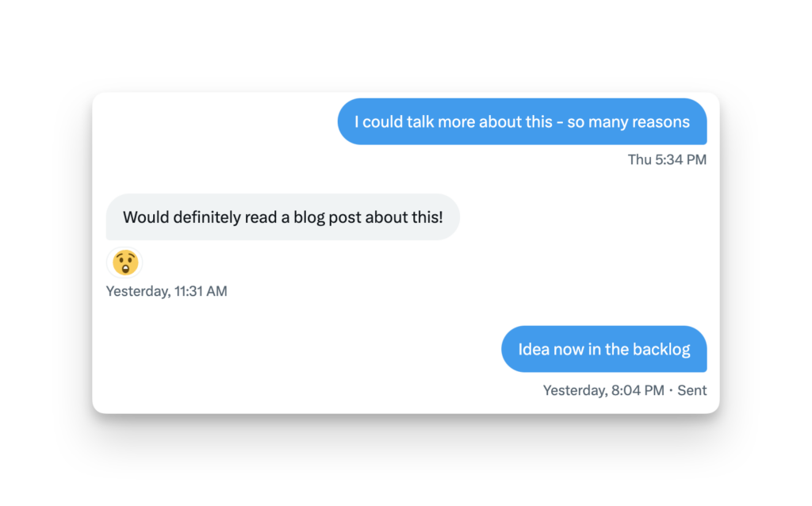Image resolution: width=812 pixels, height=506 pixels.
Task: Click 'so many reasons' in the first message
Action: point(628,122)
